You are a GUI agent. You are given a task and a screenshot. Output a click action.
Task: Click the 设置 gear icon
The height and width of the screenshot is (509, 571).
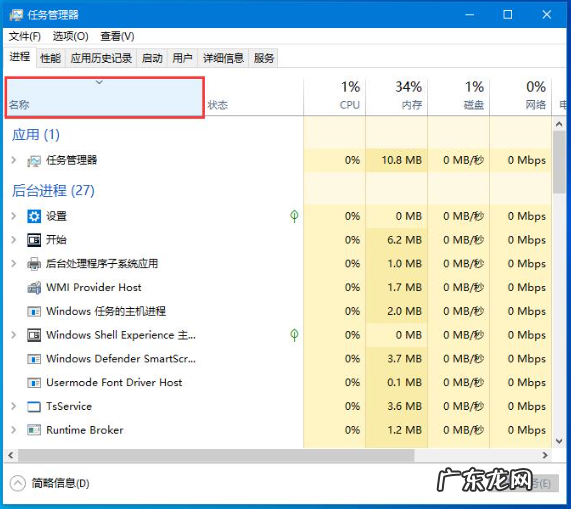tap(34, 216)
